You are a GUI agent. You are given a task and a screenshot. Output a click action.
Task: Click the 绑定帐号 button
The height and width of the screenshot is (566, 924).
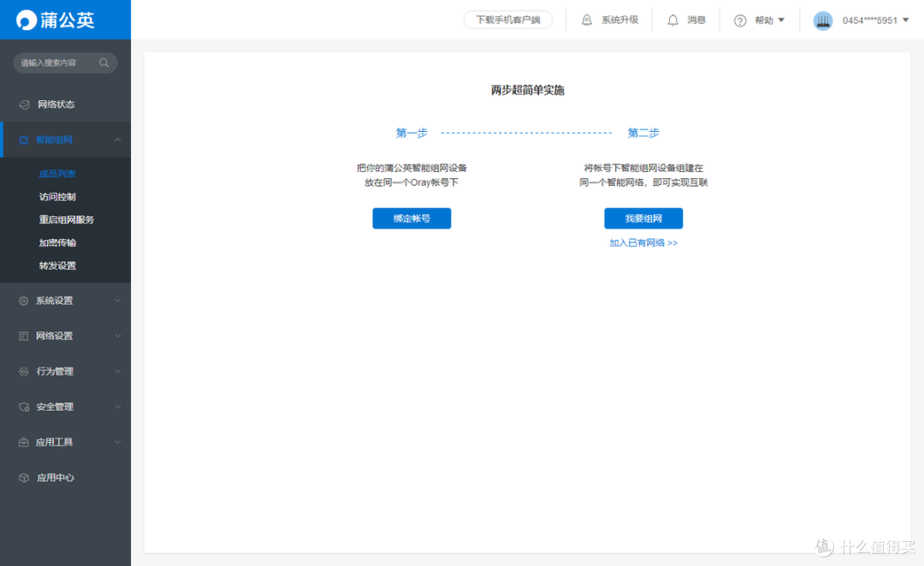coord(412,218)
